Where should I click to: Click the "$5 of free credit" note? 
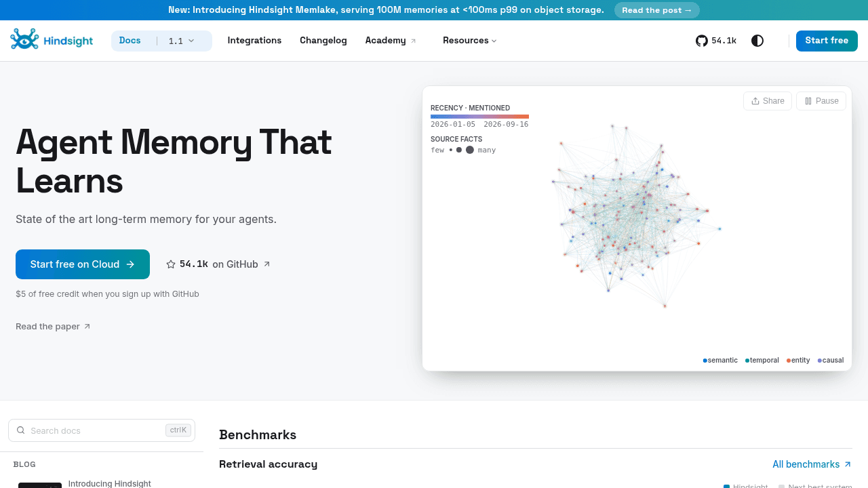(107, 294)
